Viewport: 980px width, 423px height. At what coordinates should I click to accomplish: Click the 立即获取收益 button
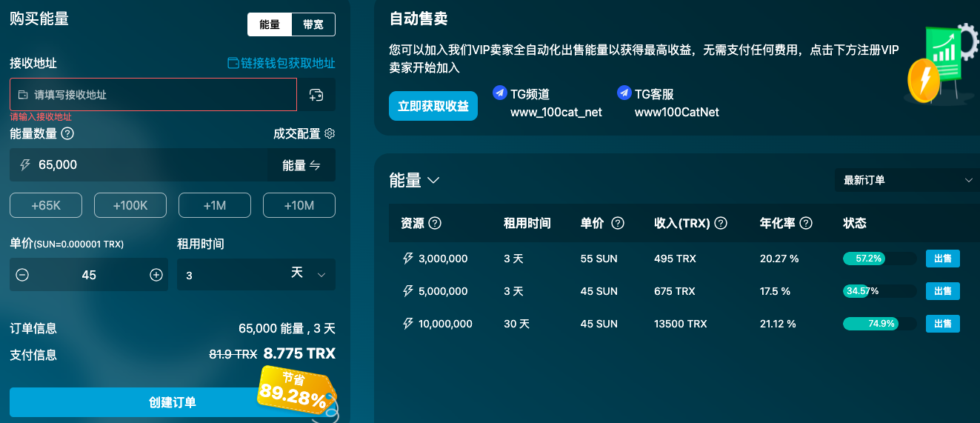[433, 106]
